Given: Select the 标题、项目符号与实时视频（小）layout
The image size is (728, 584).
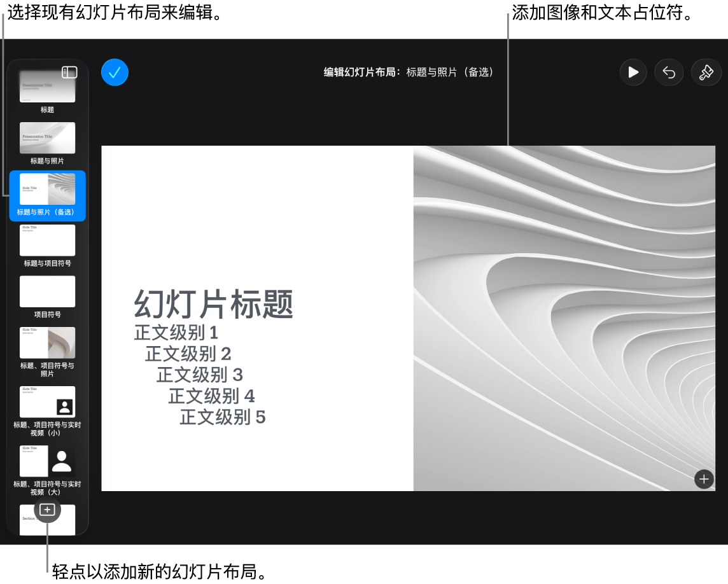Looking at the screenshot, I should coord(47,412).
